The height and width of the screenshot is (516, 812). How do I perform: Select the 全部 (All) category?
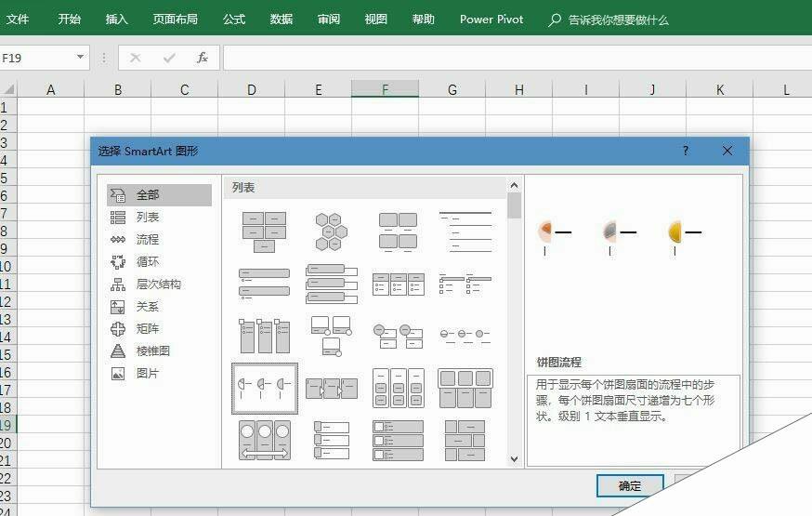pyautogui.click(x=158, y=195)
